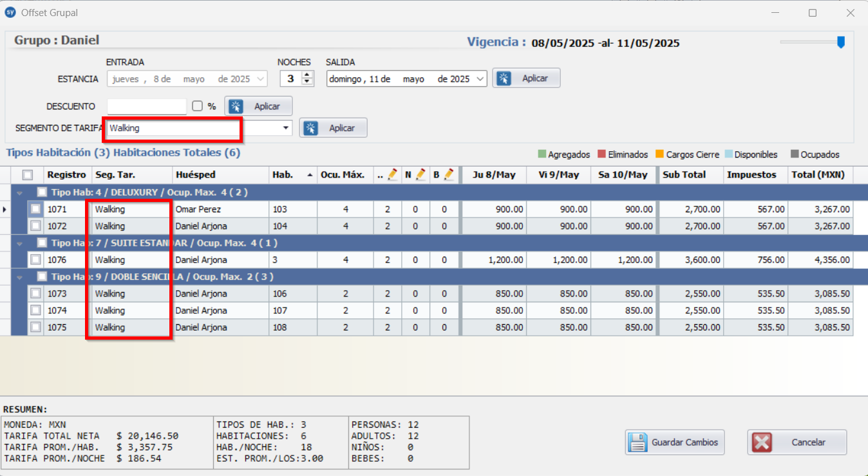Click the current row arrow indicator beside registro 1071
868x476 pixels.
6,209
